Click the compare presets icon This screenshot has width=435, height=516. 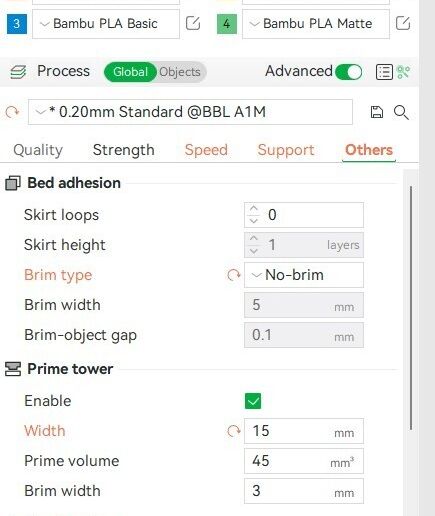tap(403, 72)
